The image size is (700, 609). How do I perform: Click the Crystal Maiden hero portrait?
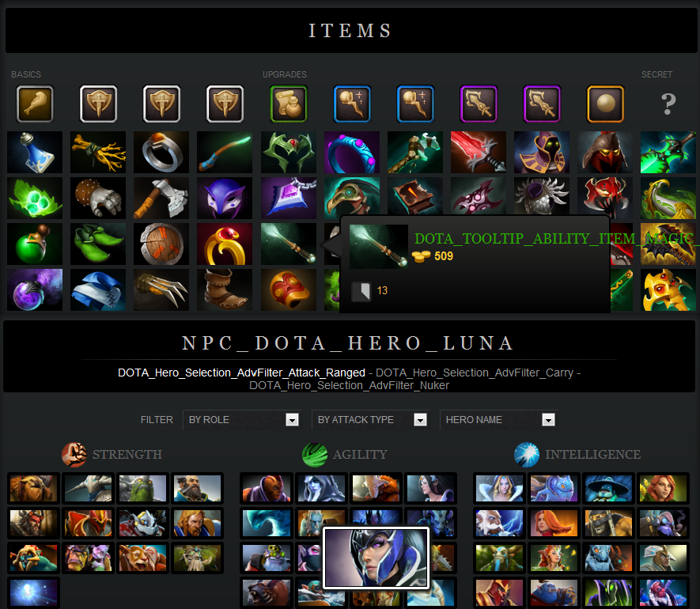click(499, 489)
